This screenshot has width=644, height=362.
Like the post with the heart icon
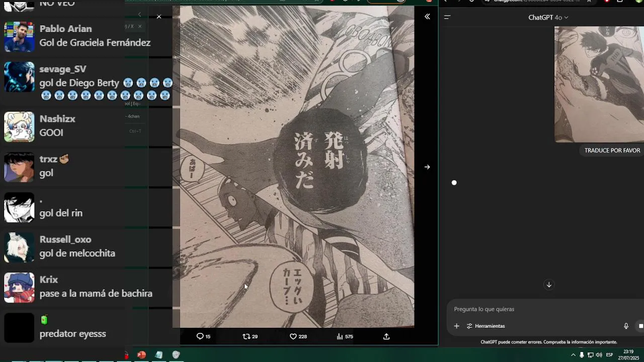coord(298,336)
